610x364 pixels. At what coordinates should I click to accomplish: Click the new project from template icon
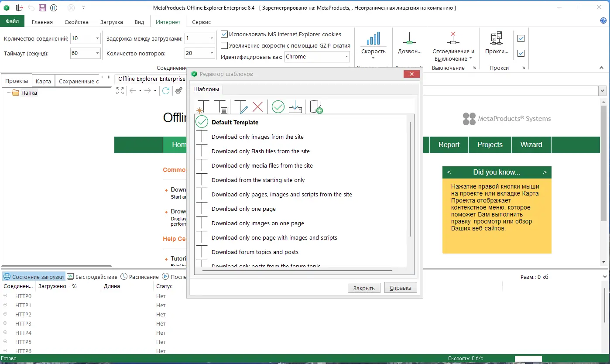point(316,106)
